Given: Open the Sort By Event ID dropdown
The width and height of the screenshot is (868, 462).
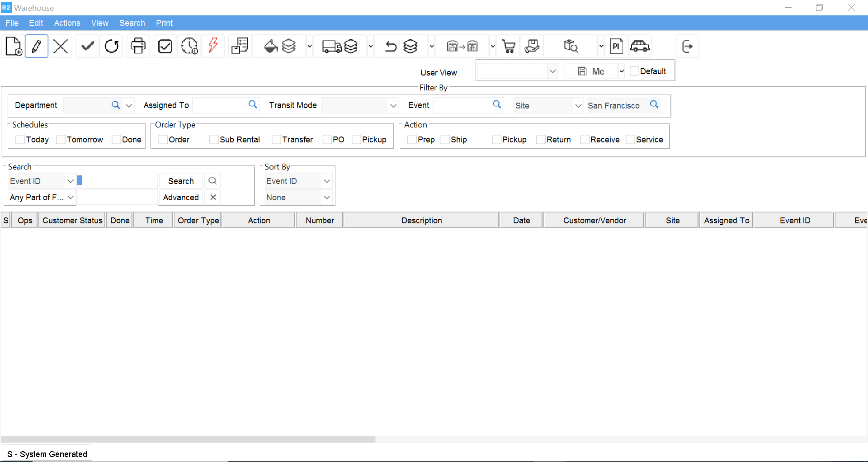Looking at the screenshot, I should click(x=326, y=181).
